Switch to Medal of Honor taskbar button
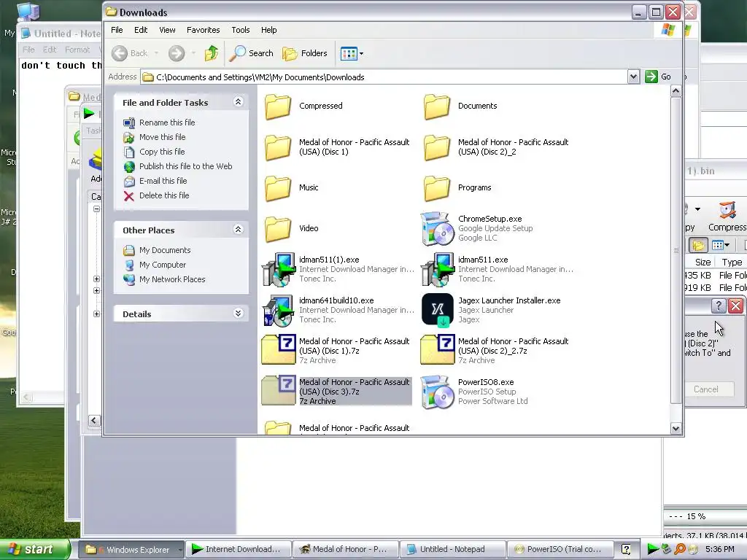This screenshot has height=560, width=747. click(344, 550)
